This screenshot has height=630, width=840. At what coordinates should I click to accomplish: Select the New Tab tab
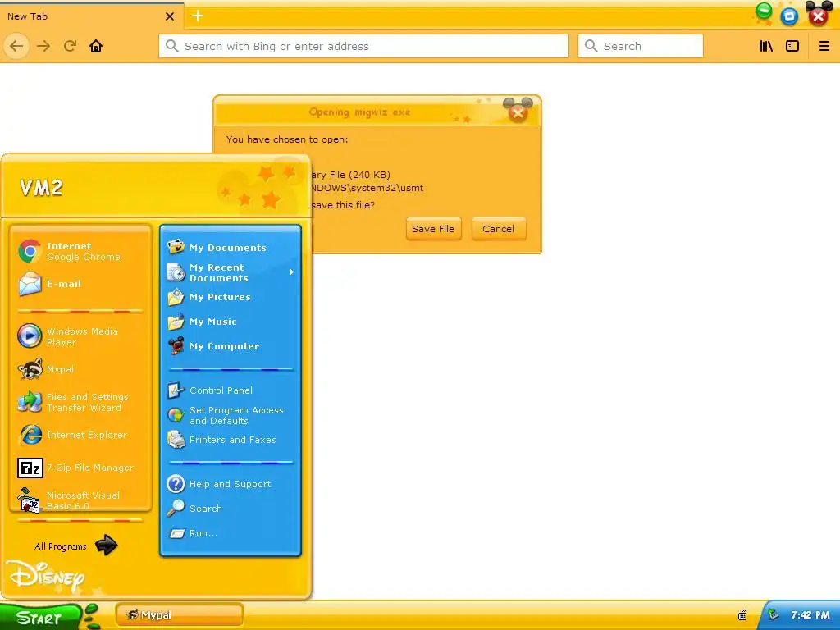(91, 16)
